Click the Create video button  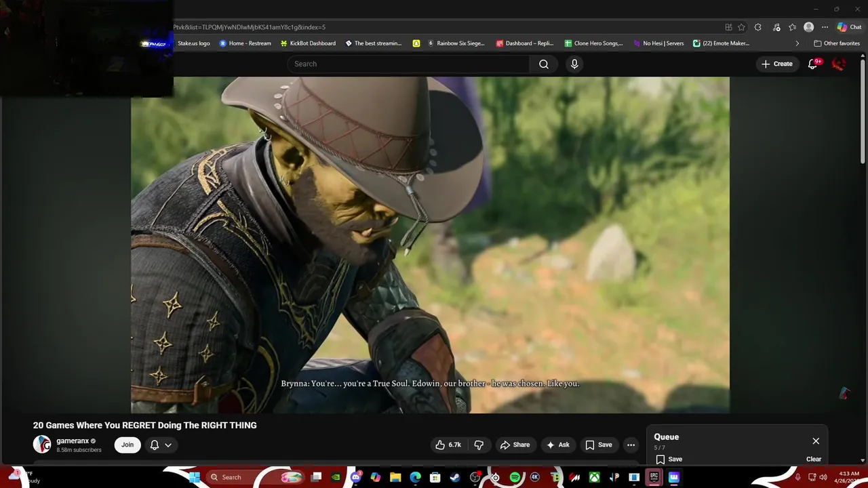[776, 64]
